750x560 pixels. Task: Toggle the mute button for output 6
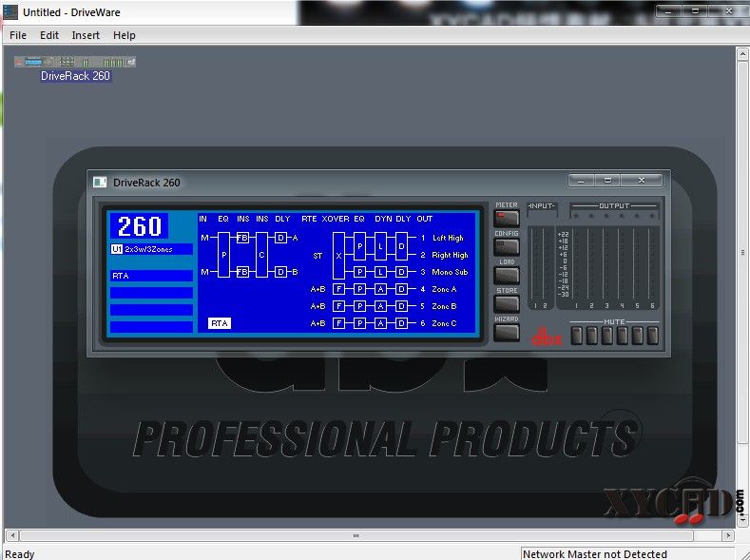(x=653, y=336)
